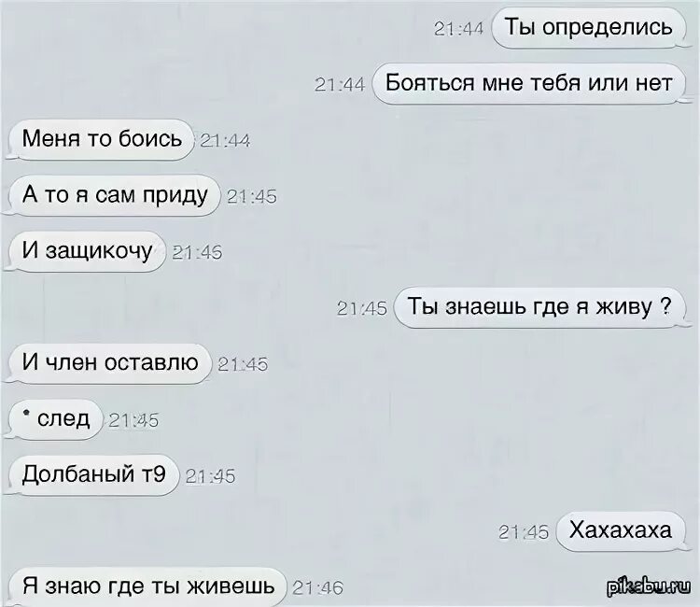Select the 'Меня то боись' message bubble
The image size is (700, 607).
[x=102, y=139]
